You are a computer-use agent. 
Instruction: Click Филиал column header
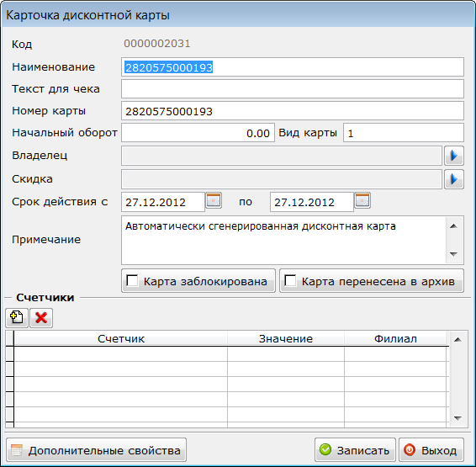tap(395, 338)
